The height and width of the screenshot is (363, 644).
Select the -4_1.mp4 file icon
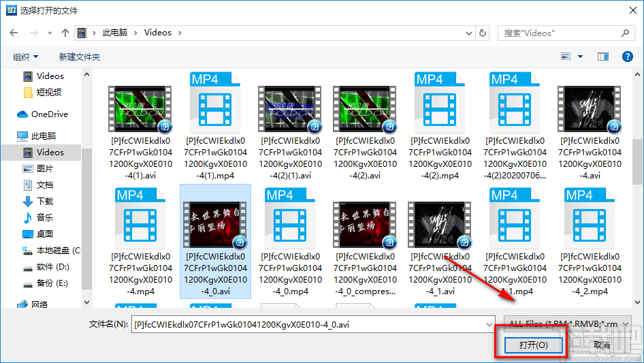point(515,218)
